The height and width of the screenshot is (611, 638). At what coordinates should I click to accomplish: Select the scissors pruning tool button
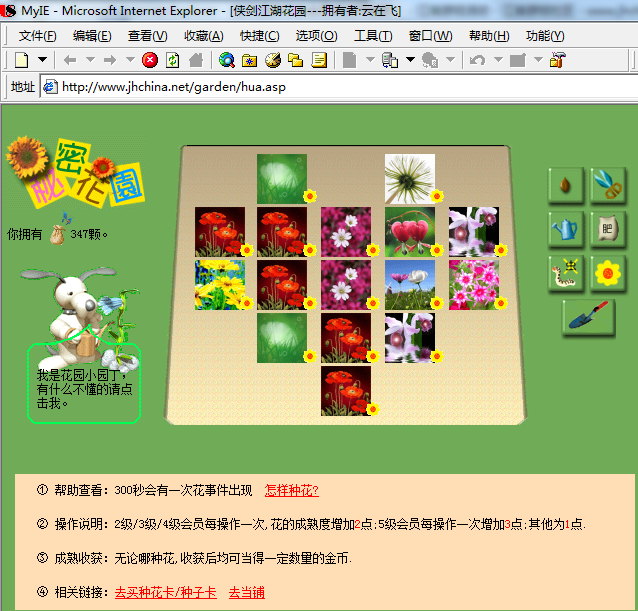click(608, 186)
